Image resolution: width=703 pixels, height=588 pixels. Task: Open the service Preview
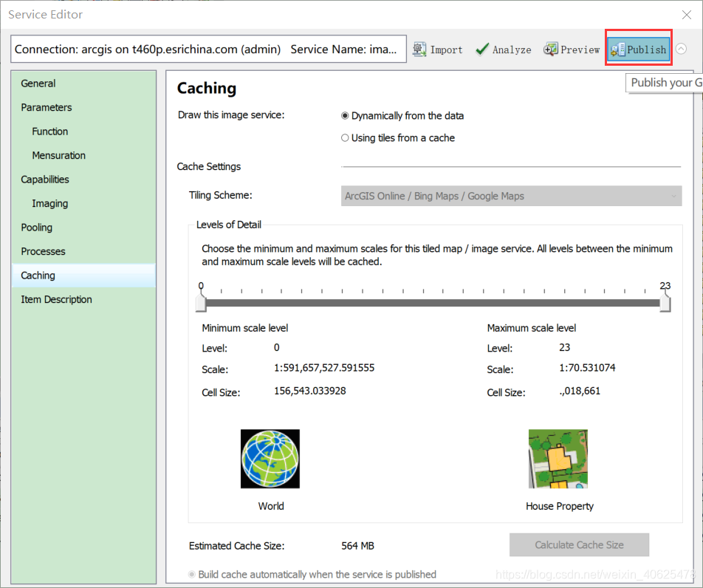coord(572,49)
